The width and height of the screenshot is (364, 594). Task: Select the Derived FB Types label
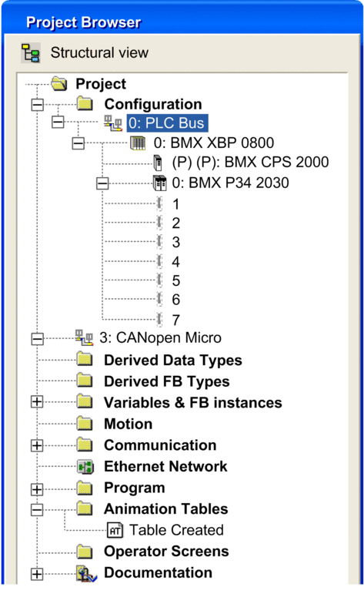click(166, 381)
